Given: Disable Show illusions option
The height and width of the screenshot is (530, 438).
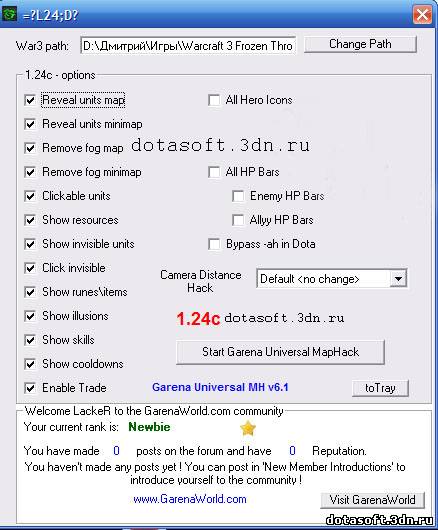Looking at the screenshot, I should pyautogui.click(x=30, y=316).
